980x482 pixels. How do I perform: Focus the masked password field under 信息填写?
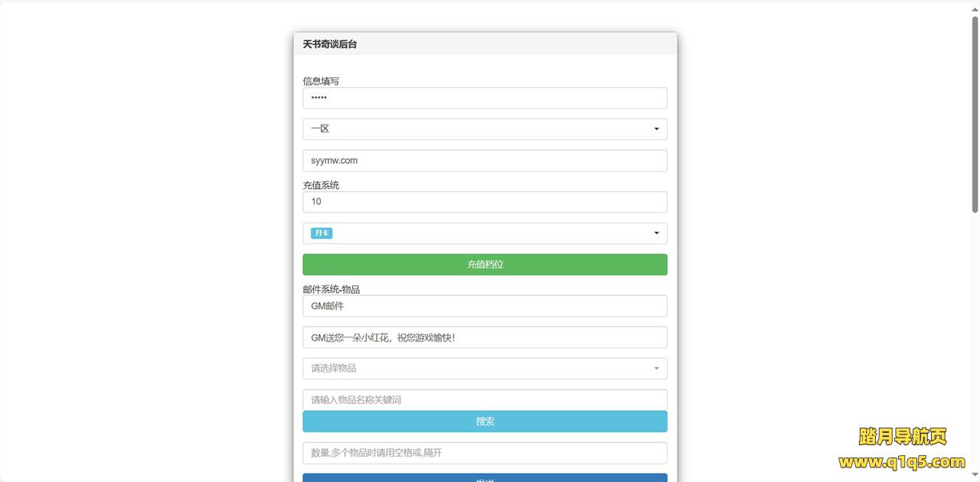click(485, 98)
